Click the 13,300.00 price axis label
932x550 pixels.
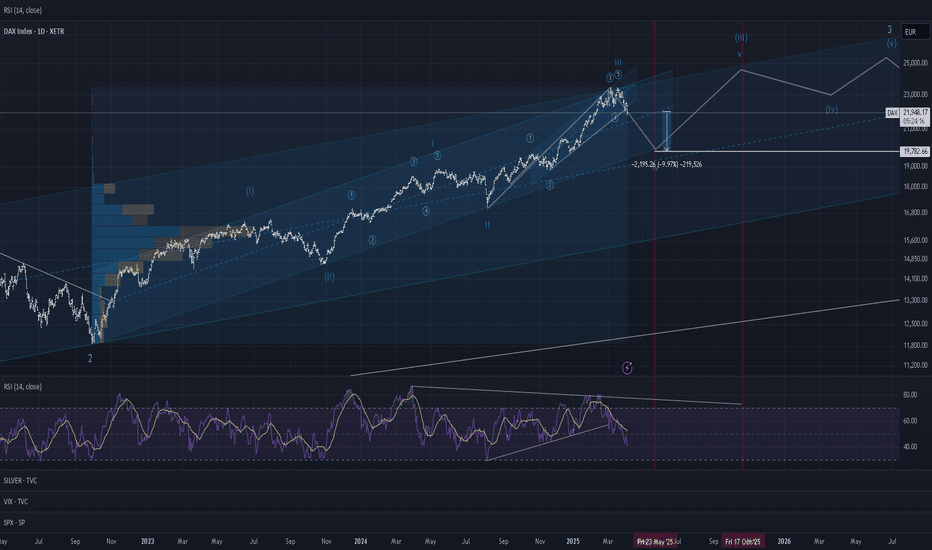pyautogui.click(x=915, y=300)
